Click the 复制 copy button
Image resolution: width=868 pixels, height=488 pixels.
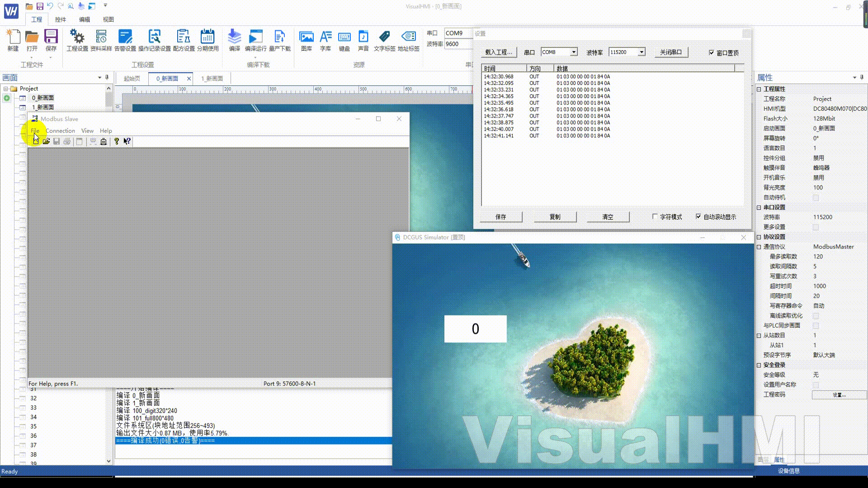555,217
